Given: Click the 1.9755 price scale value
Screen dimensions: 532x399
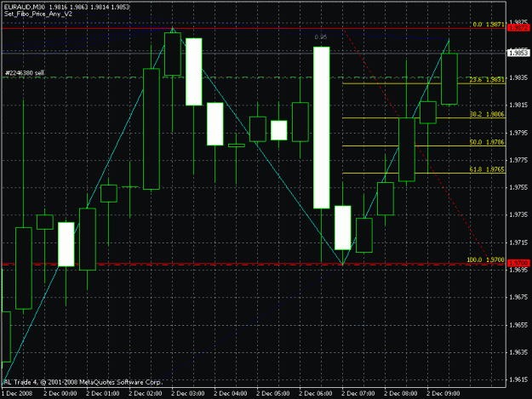Looking at the screenshot, I should point(518,187).
